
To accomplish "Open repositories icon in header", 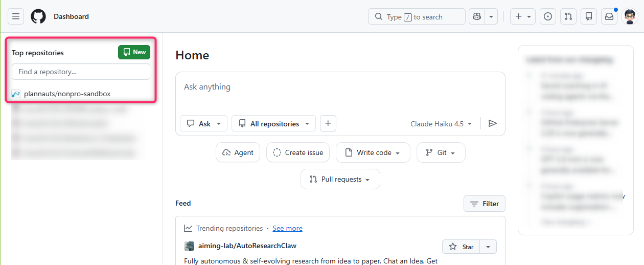I will pyautogui.click(x=589, y=16).
